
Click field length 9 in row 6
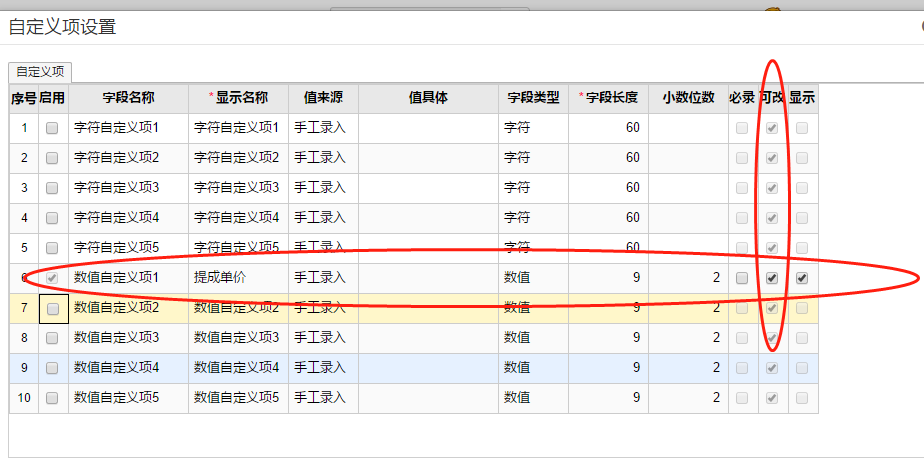point(608,278)
